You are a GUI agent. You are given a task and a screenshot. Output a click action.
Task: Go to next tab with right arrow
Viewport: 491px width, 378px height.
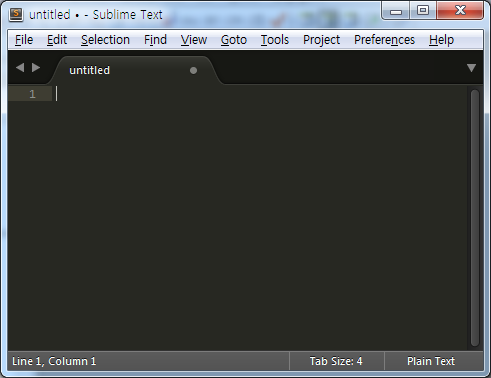pos(36,68)
